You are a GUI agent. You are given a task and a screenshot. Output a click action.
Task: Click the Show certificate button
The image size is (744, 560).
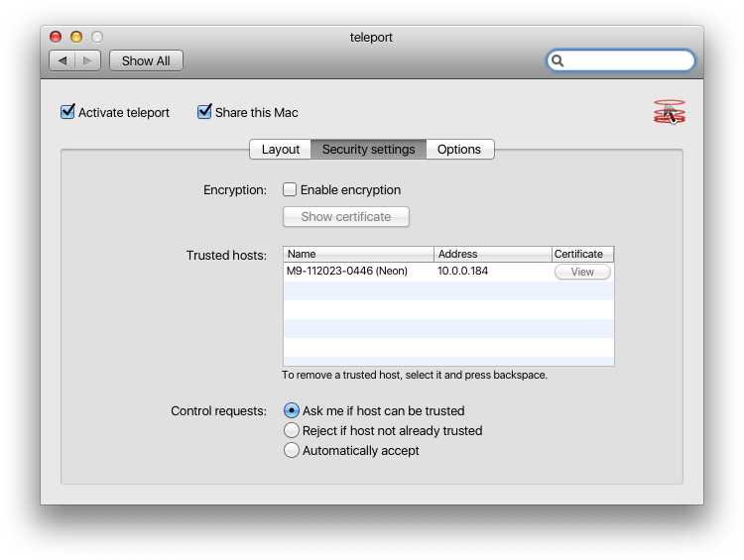coord(346,216)
